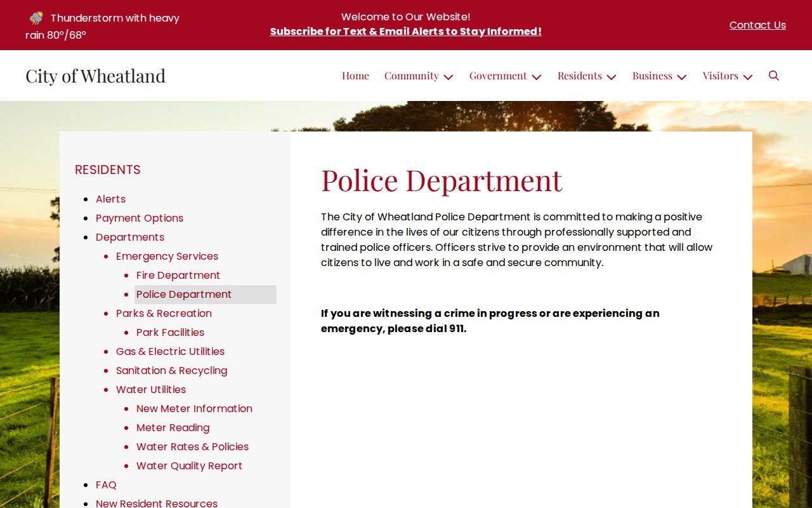Open the Meter Reading link
Viewport: 812px width, 508px height.
[x=173, y=427]
